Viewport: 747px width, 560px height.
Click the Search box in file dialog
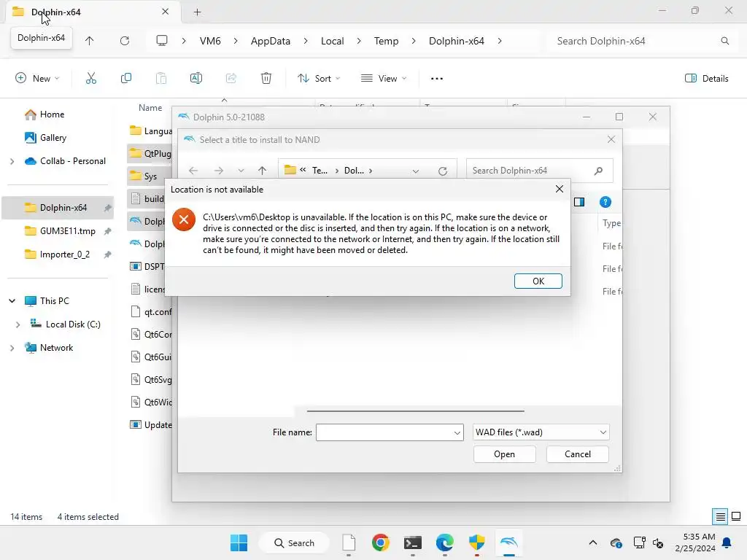point(539,171)
